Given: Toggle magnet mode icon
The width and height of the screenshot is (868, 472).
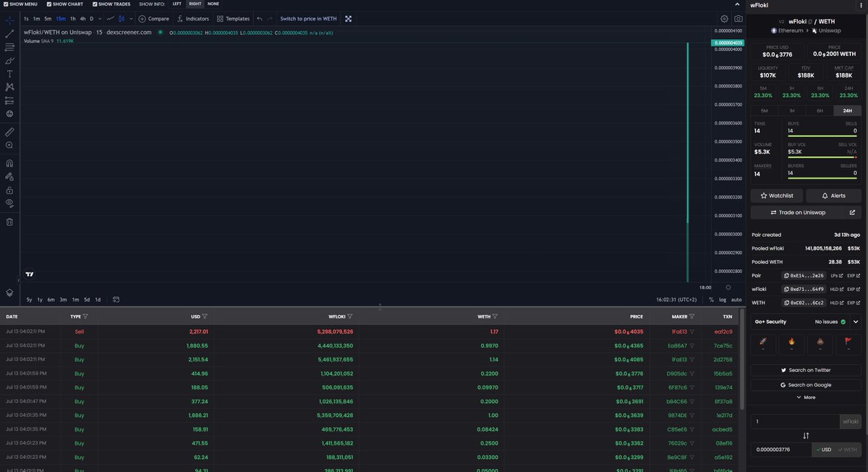Looking at the screenshot, I should click(9, 163).
